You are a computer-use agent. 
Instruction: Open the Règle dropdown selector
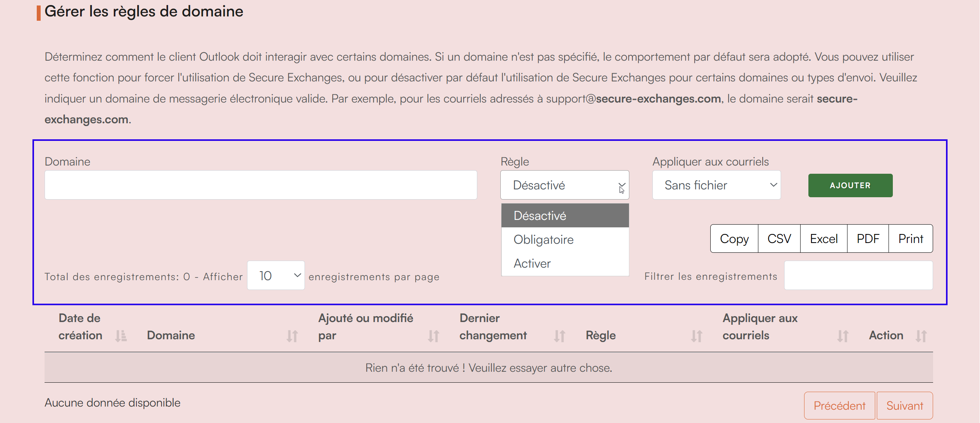click(x=564, y=185)
